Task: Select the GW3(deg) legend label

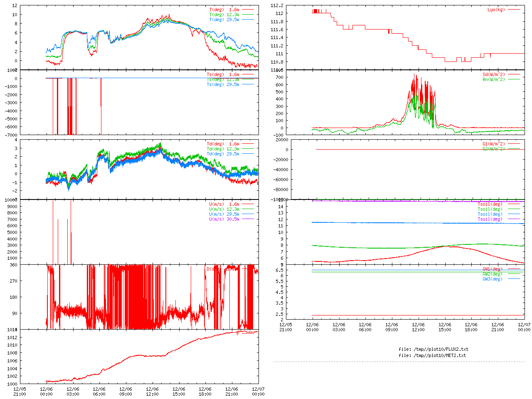Action: (x=492, y=279)
